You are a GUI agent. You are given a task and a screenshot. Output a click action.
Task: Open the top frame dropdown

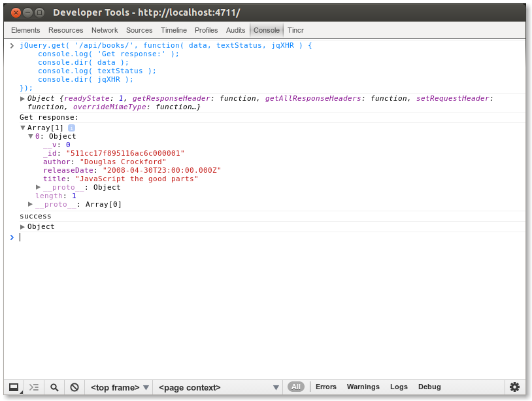120,387
